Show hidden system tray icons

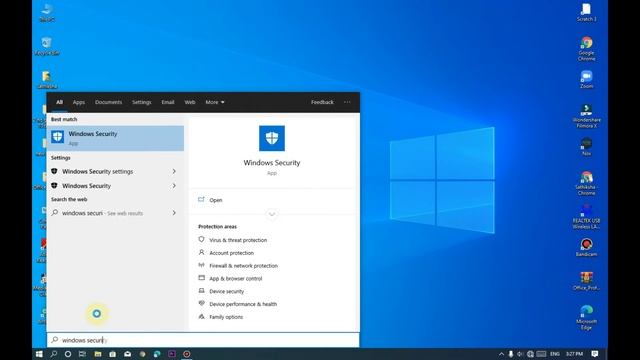coord(501,354)
